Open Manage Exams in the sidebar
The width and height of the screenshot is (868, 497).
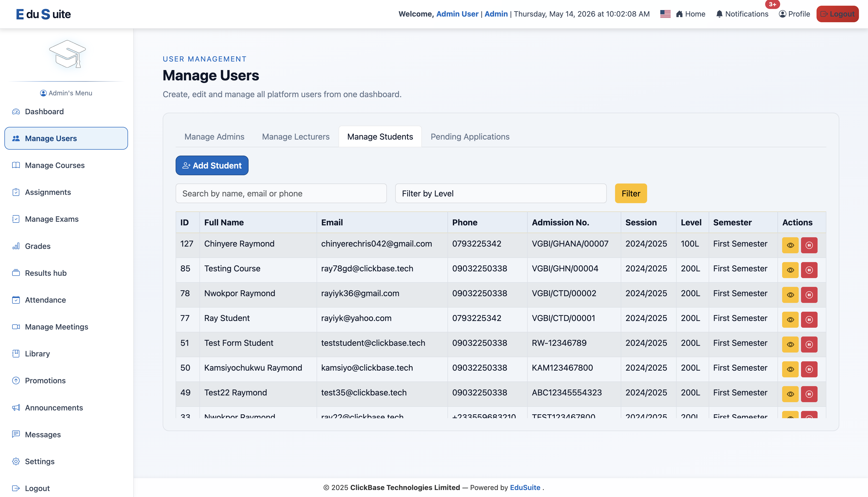click(66, 219)
